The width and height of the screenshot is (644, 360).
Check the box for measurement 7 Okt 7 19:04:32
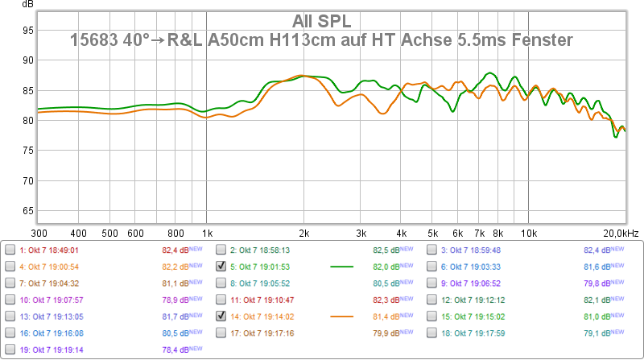pos(10,283)
